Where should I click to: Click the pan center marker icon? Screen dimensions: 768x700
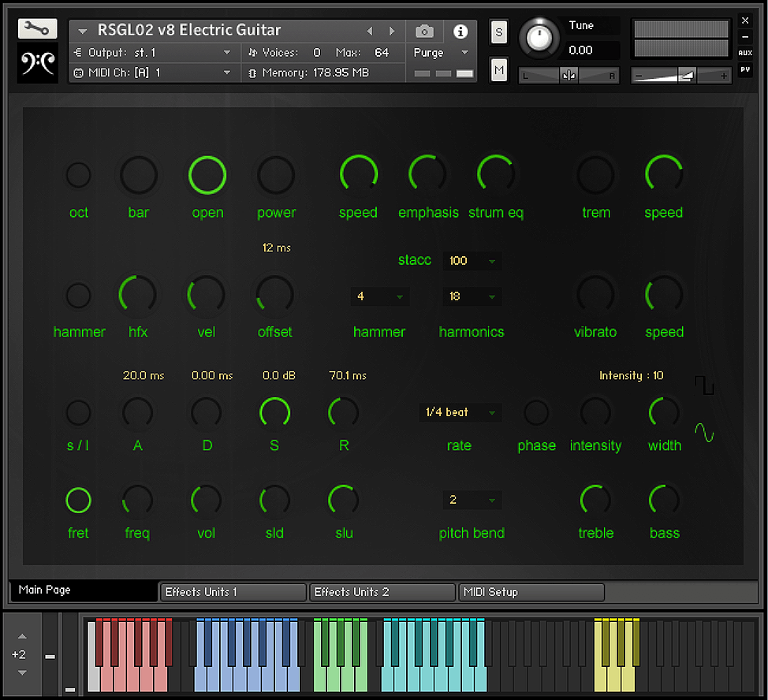569,76
